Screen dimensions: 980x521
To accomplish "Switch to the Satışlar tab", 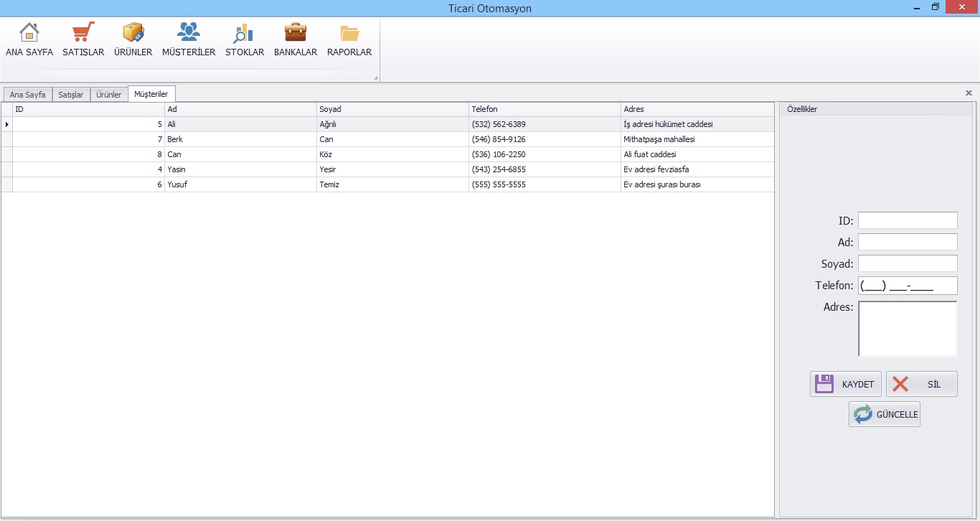I will (71, 95).
